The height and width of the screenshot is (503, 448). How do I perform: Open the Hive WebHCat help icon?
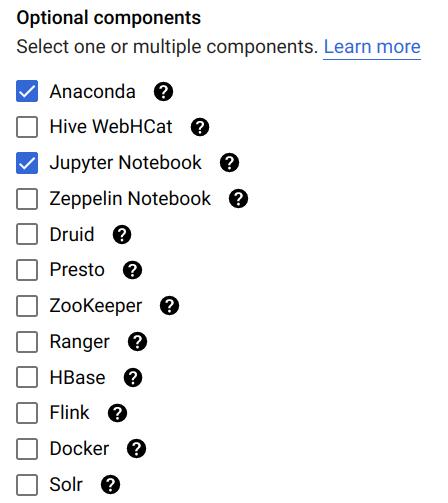(200, 127)
